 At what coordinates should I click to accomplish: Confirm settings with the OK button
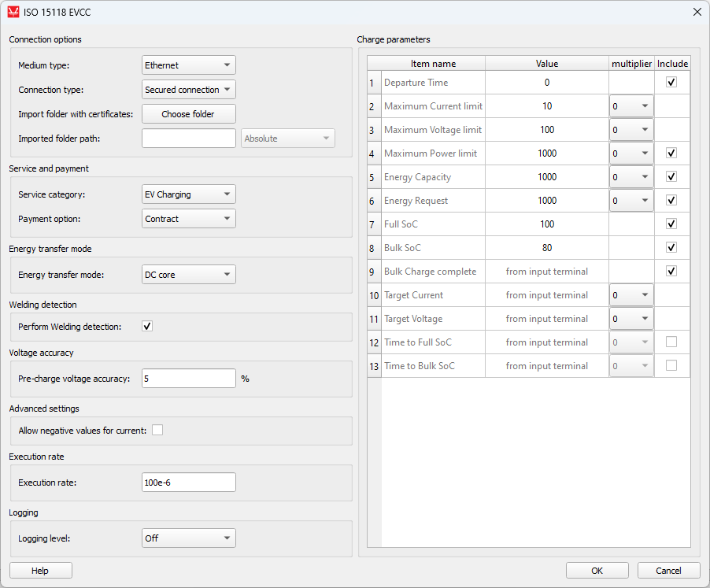pyautogui.click(x=597, y=571)
